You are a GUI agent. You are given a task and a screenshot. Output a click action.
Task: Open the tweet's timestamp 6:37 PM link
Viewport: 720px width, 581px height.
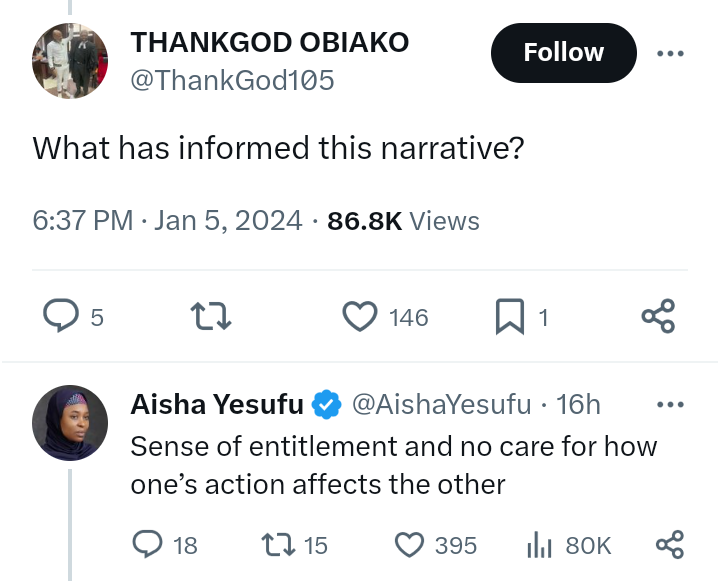82,221
